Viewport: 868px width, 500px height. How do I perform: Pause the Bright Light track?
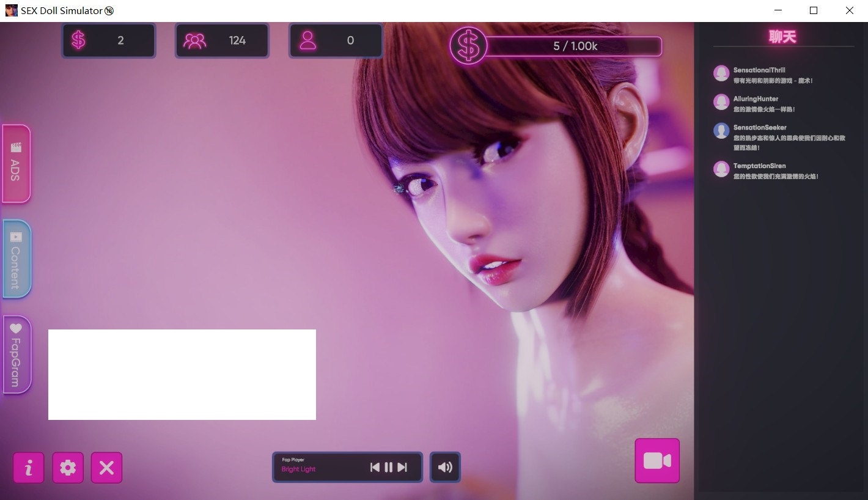(389, 467)
